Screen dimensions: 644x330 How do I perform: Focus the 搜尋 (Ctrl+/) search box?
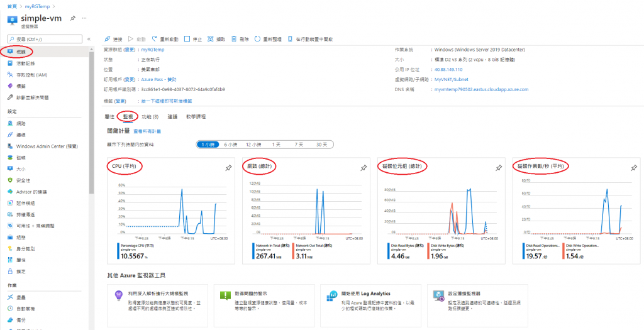pos(45,40)
